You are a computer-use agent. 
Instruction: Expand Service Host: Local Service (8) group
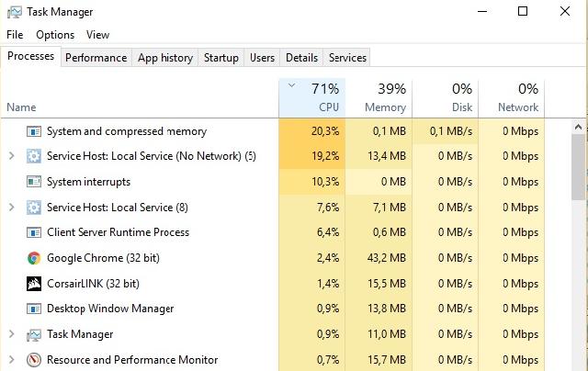point(12,208)
